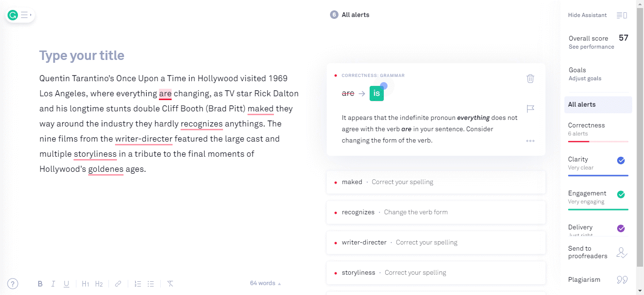This screenshot has width=644, height=295.
Task: Open more options ellipsis on grammar card
Action: [x=530, y=141]
